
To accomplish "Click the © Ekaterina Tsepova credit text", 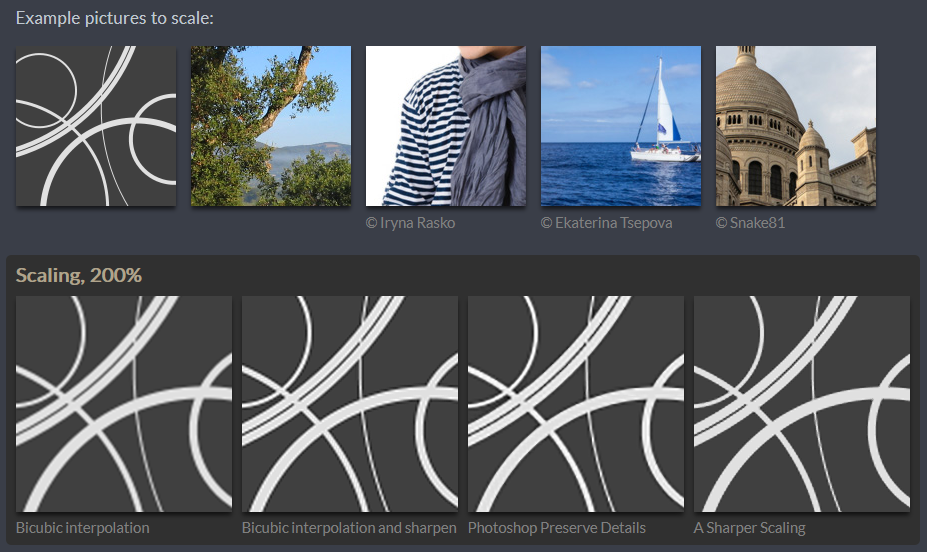I will [607, 223].
